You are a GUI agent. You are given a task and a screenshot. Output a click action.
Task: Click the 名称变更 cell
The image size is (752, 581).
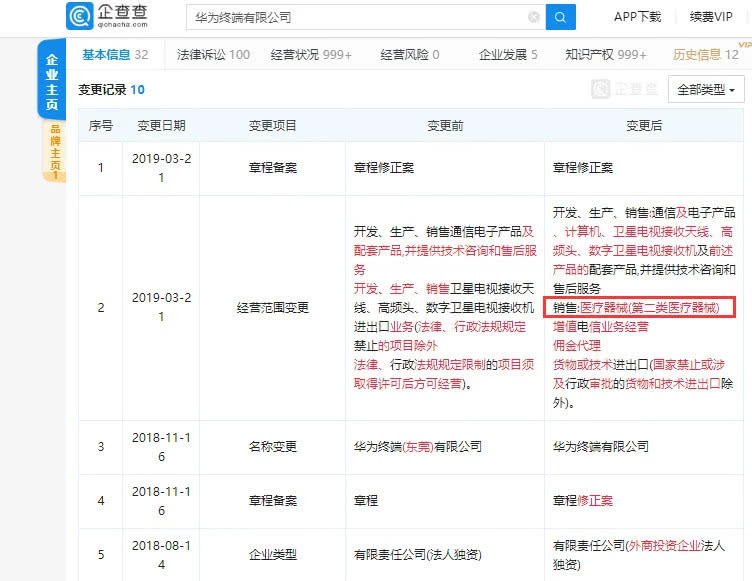point(272,447)
